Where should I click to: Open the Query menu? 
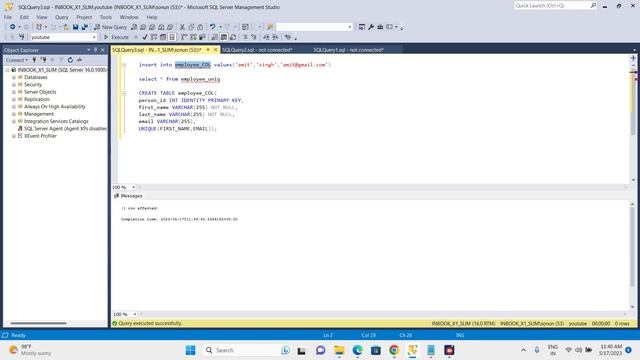62,17
